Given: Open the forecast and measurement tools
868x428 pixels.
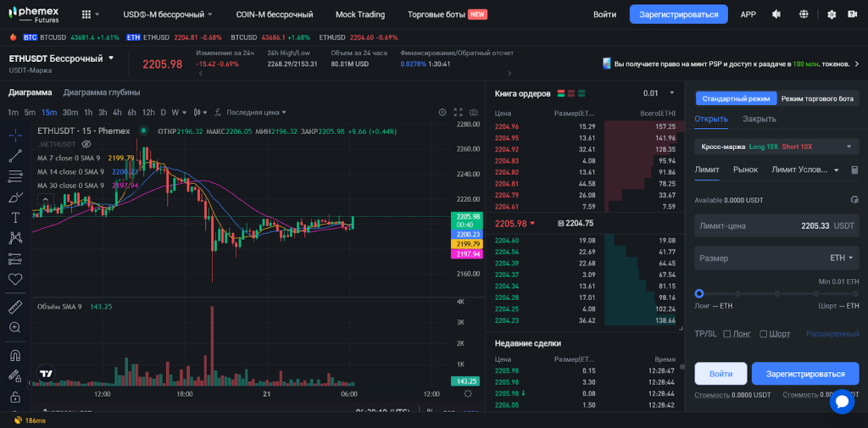Looking at the screenshot, I should 15,258.
